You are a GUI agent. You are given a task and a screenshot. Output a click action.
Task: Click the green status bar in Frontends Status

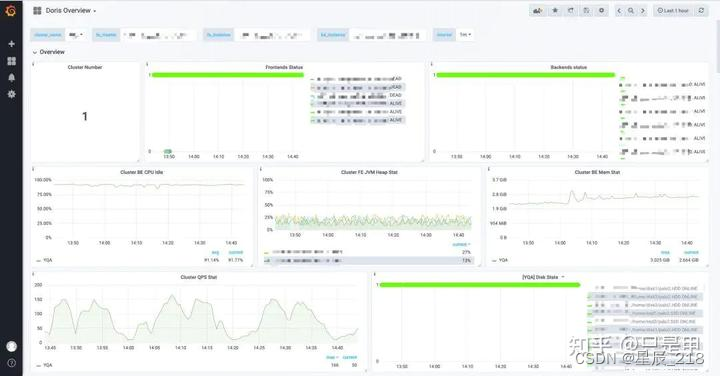tap(228, 75)
